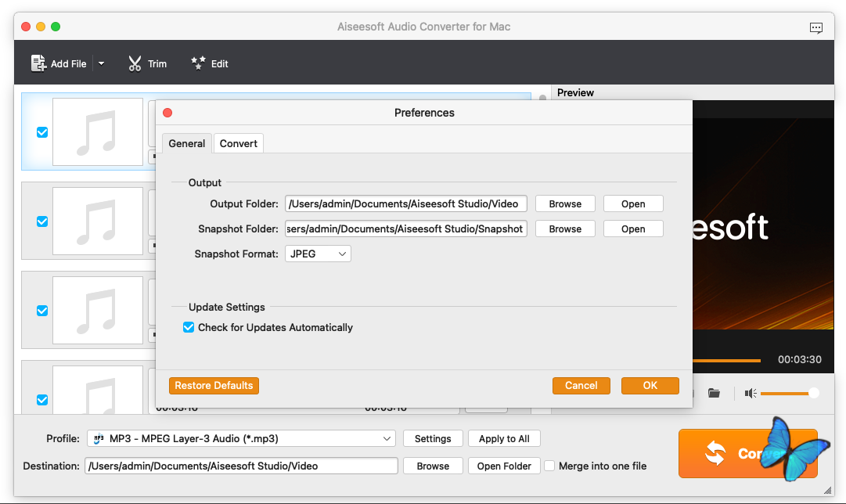Open the Profile MP3 format dropdown

(241, 439)
